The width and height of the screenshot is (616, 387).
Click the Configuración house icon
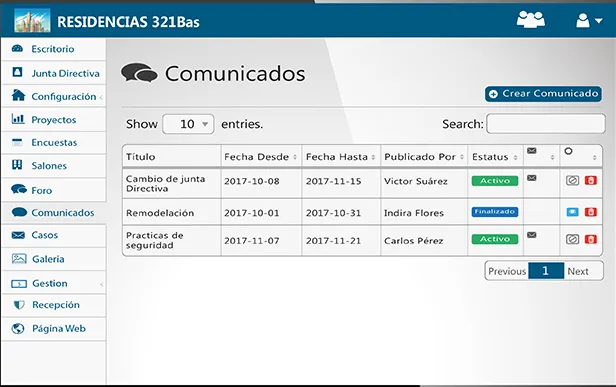point(18,95)
